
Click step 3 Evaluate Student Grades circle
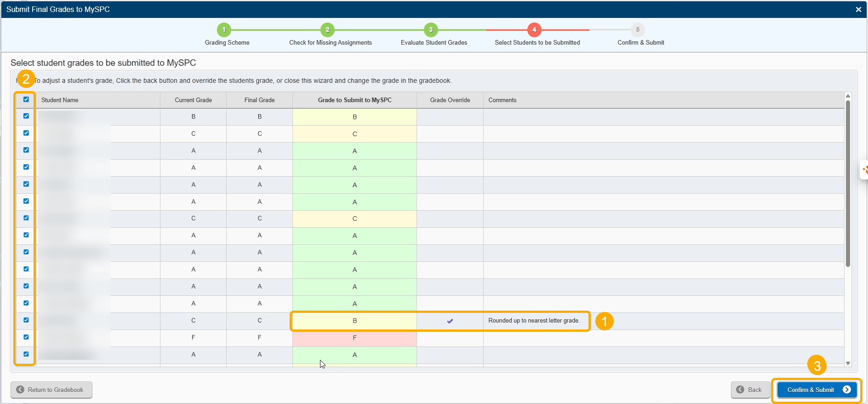point(431,30)
